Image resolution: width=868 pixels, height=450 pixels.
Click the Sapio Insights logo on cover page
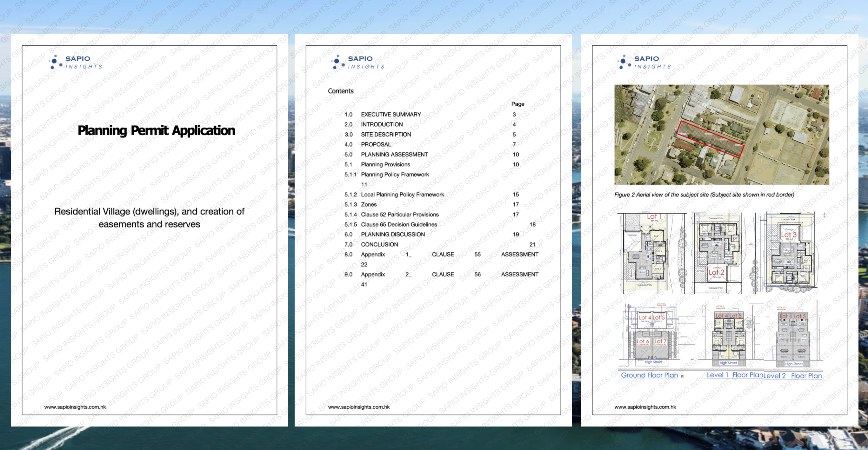point(76,62)
